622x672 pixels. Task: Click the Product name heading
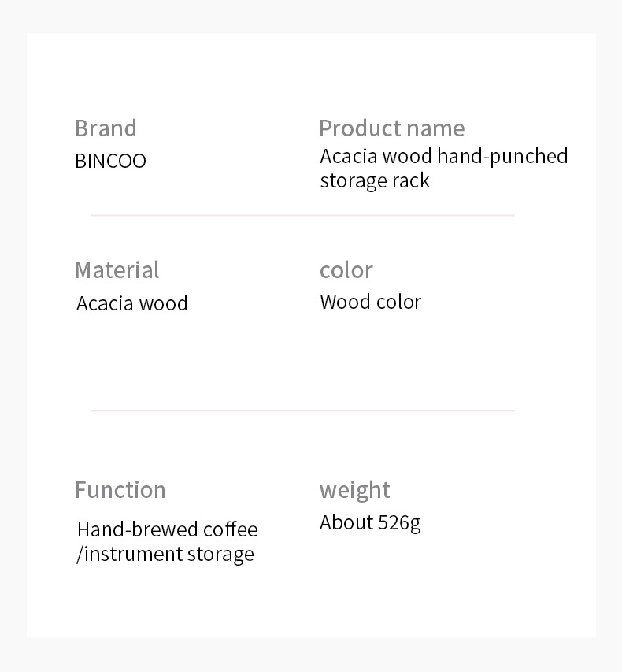point(392,128)
